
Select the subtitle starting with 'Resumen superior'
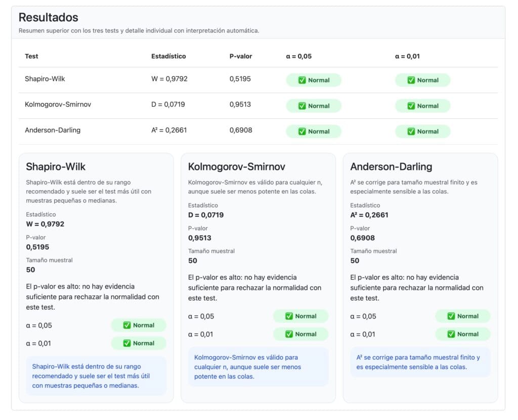pyautogui.click(x=139, y=31)
